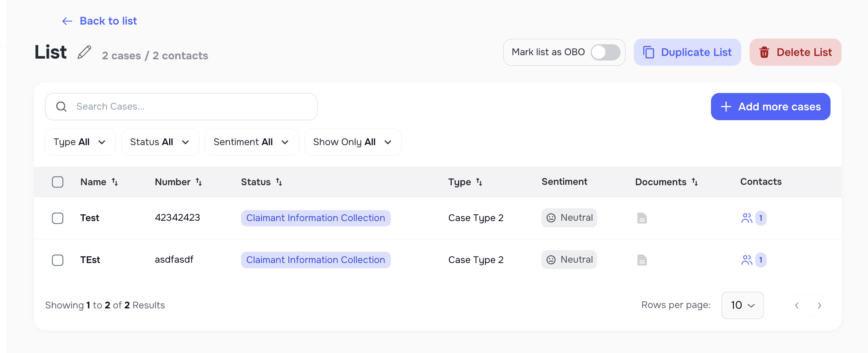Click inside the Search Cases input field
Viewport: 868px width, 353px height.
pyautogui.click(x=170, y=106)
